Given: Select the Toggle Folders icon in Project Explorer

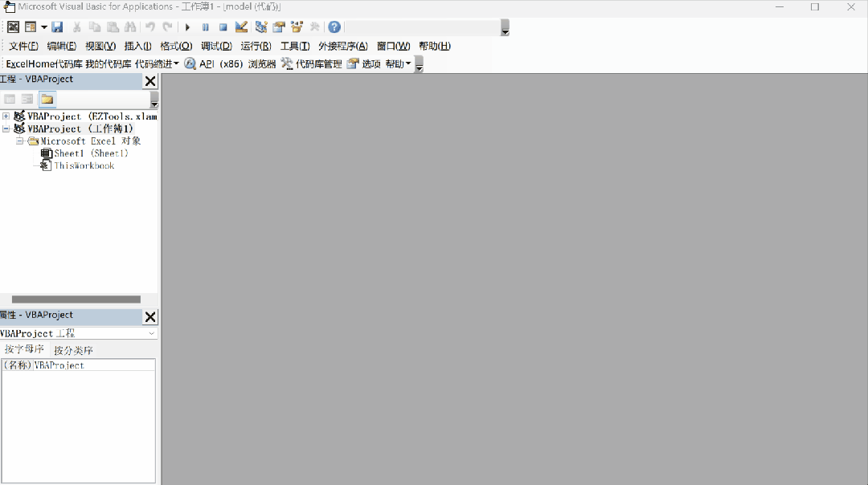Looking at the screenshot, I should pos(46,99).
